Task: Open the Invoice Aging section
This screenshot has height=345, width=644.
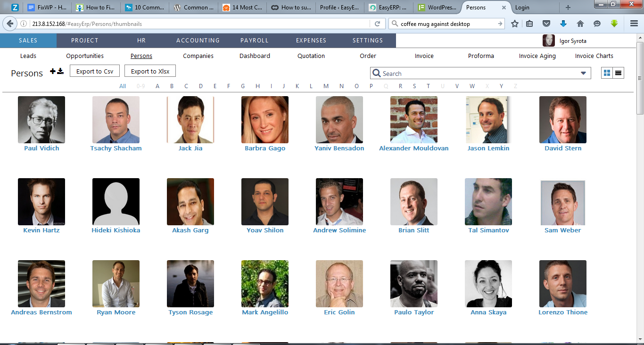Action: 537,56
